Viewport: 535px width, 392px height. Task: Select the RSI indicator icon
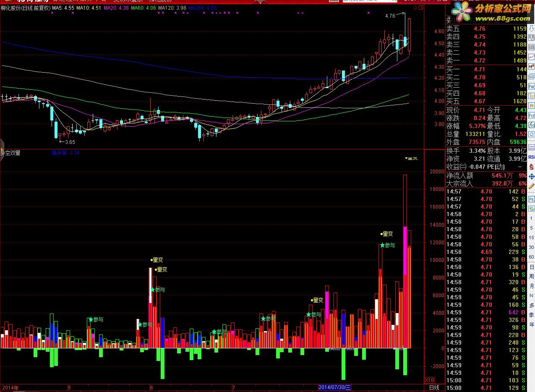pos(532,157)
